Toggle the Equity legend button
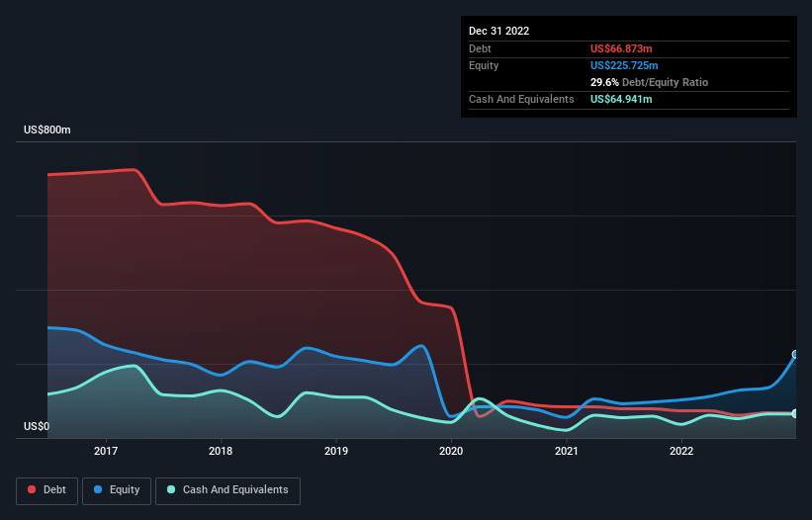812x520 pixels. click(x=117, y=490)
